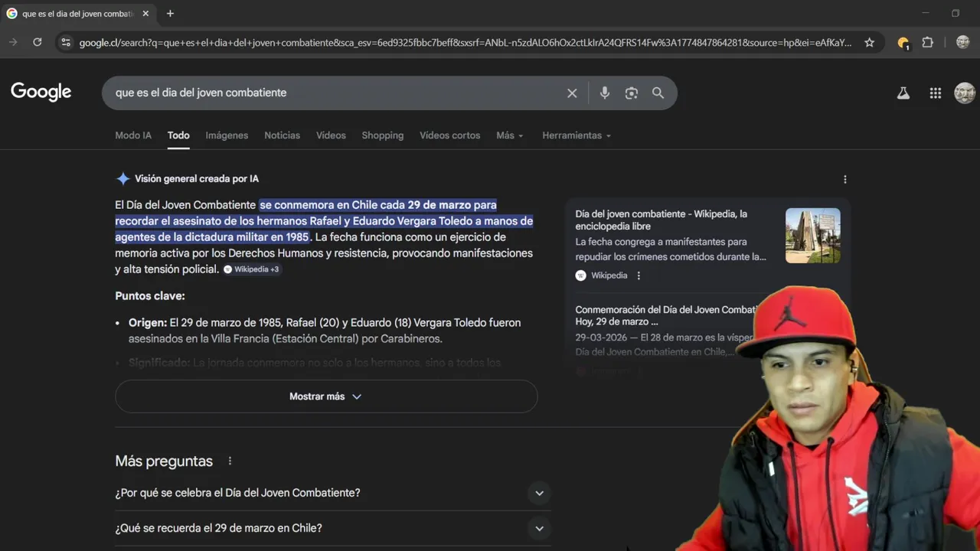Screen dimensions: 980x551
Task: Open 'Más preguntas' three-dot menu
Action: [230, 461]
